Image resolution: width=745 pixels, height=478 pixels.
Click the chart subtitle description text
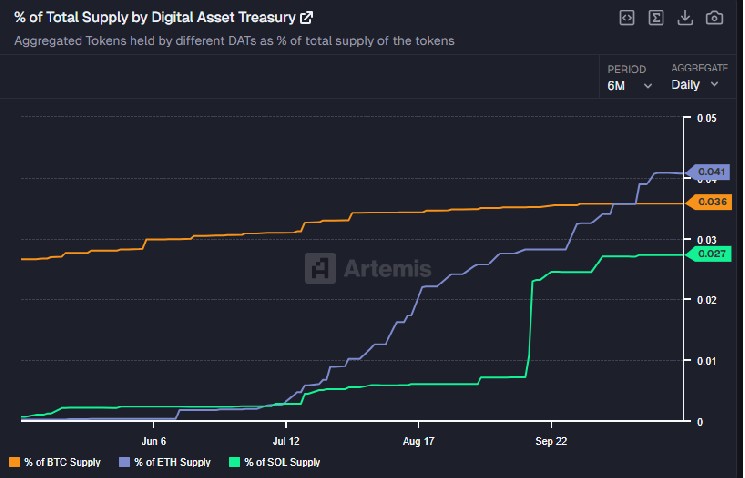pyautogui.click(x=235, y=42)
